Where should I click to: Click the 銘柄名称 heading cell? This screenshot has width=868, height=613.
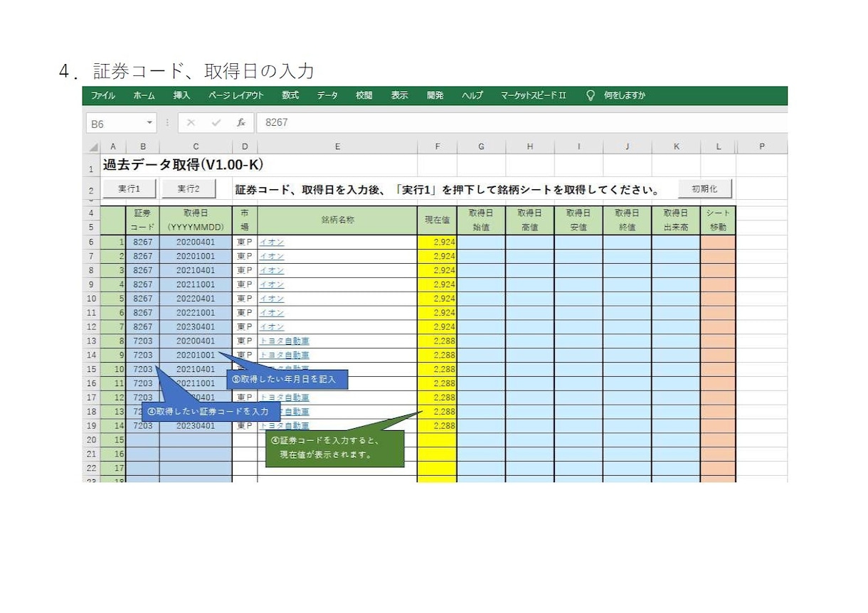pyautogui.click(x=337, y=220)
